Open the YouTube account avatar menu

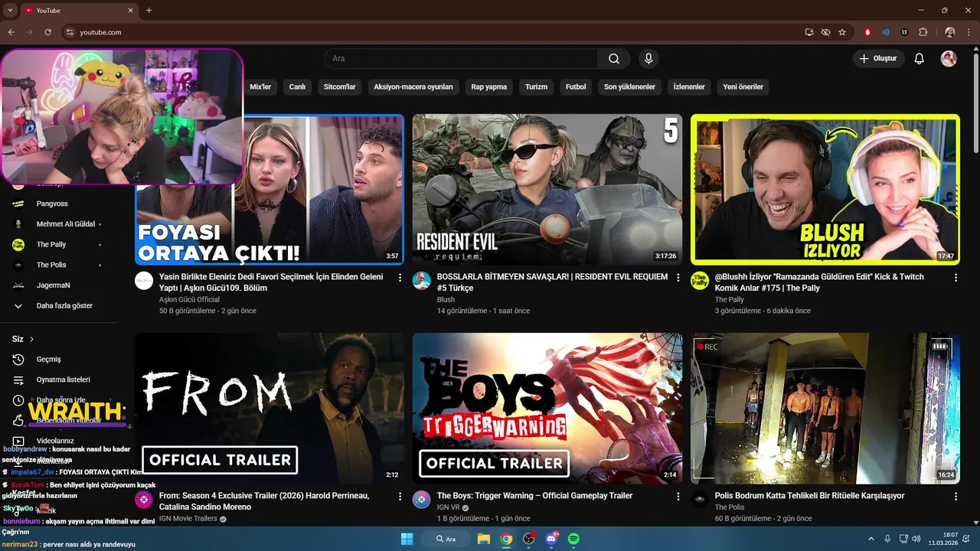tap(949, 59)
